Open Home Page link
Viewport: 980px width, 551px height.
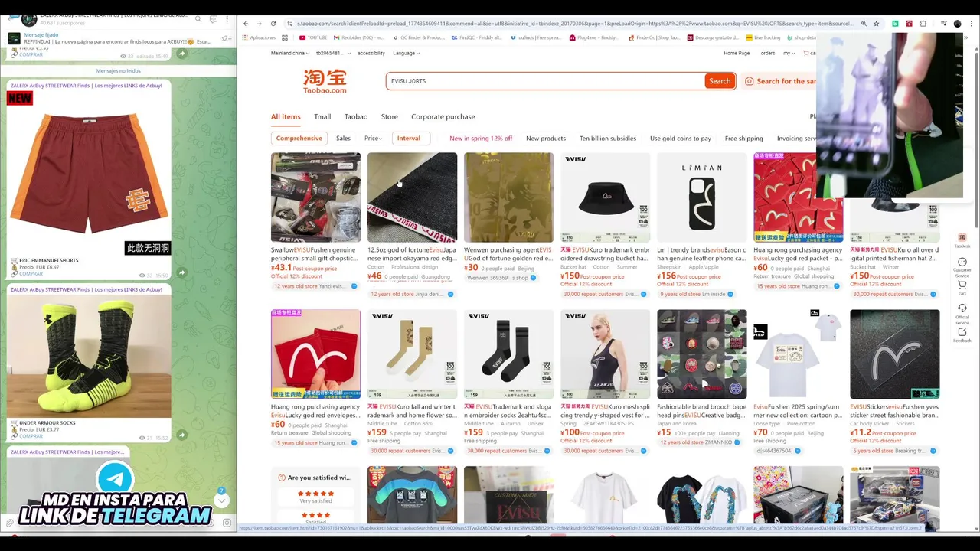click(737, 53)
